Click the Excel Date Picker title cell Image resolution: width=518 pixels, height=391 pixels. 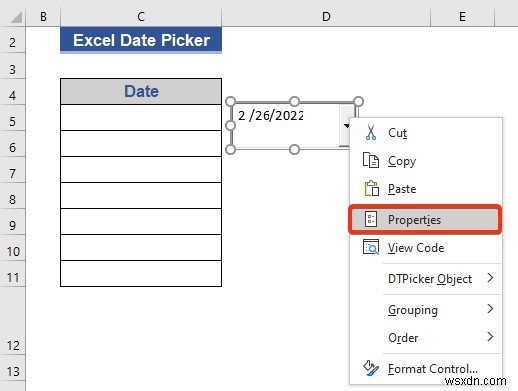pyautogui.click(x=141, y=40)
